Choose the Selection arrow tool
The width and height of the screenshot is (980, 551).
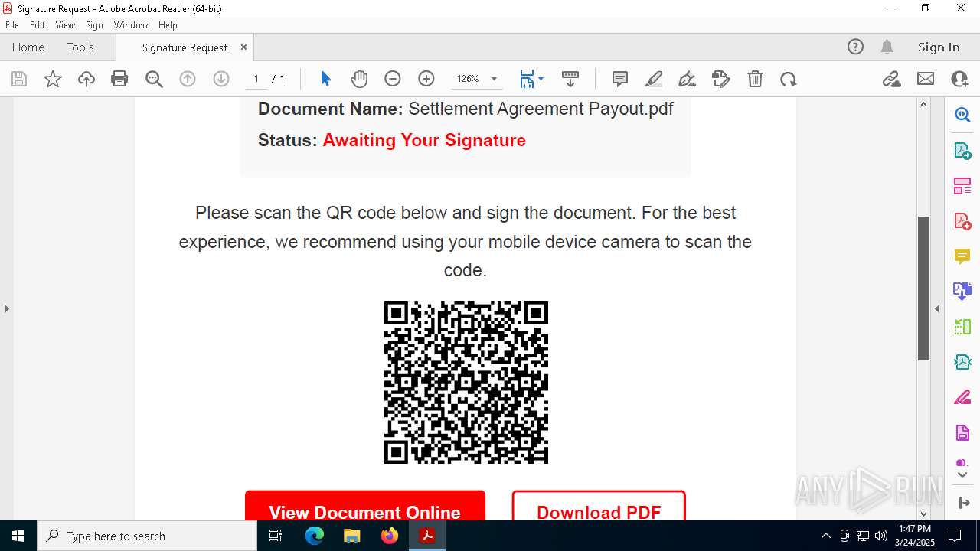325,79
